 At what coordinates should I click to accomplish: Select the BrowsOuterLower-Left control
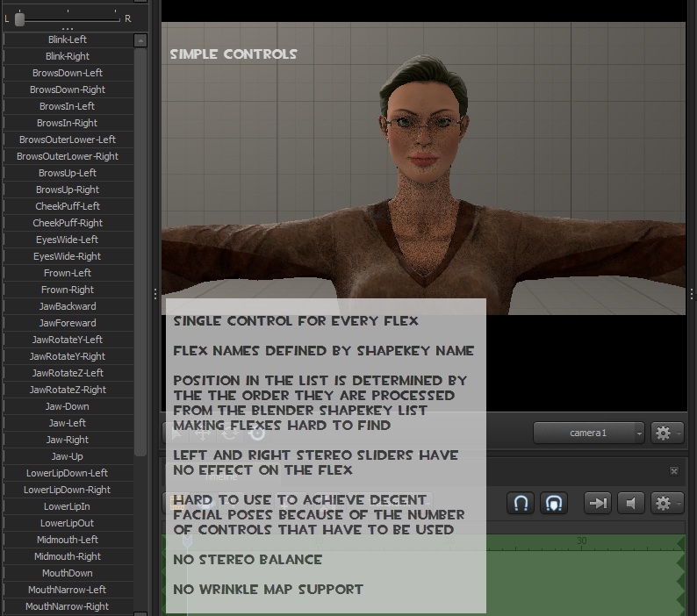click(x=68, y=140)
